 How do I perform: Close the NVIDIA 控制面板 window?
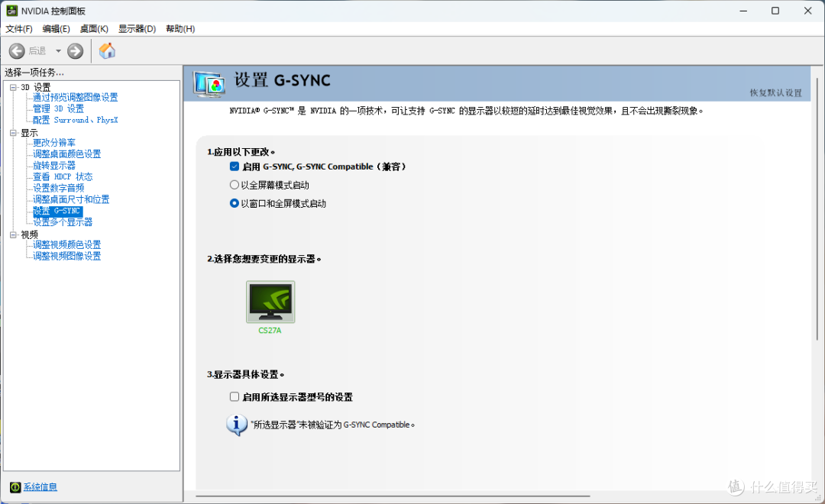pos(808,11)
